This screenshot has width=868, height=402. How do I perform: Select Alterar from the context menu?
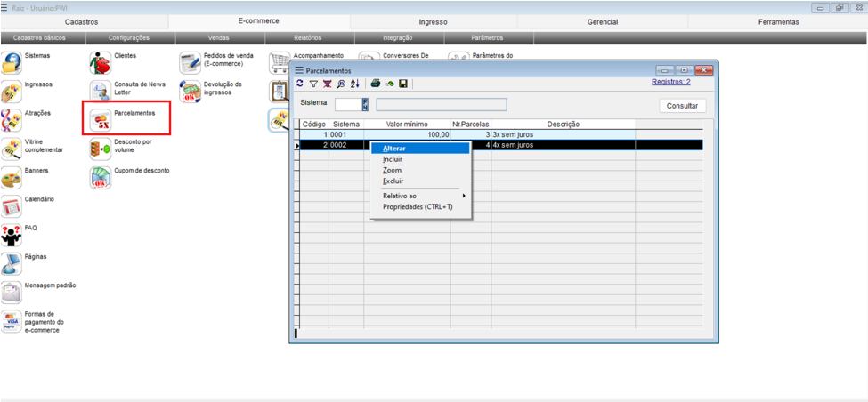tap(393, 149)
